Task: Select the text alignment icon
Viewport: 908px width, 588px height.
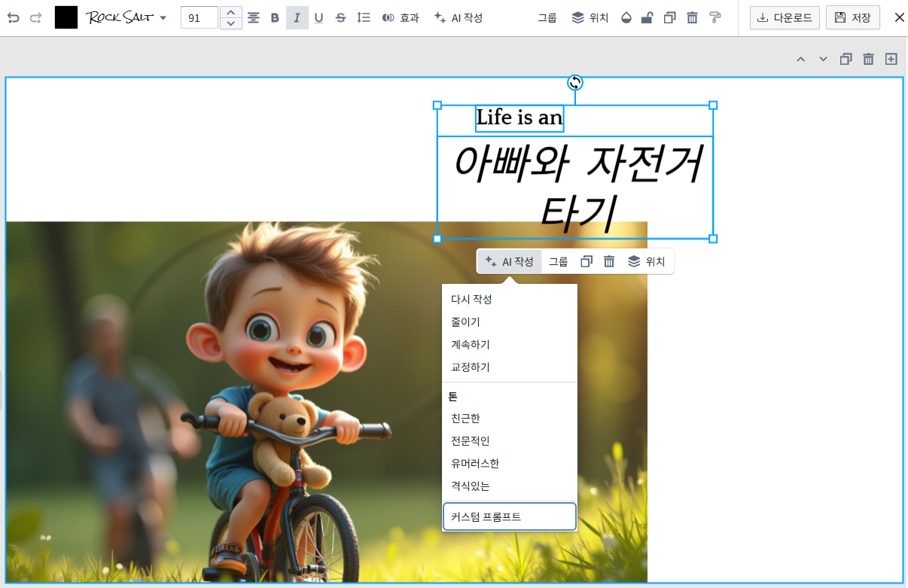Action: coord(253,17)
